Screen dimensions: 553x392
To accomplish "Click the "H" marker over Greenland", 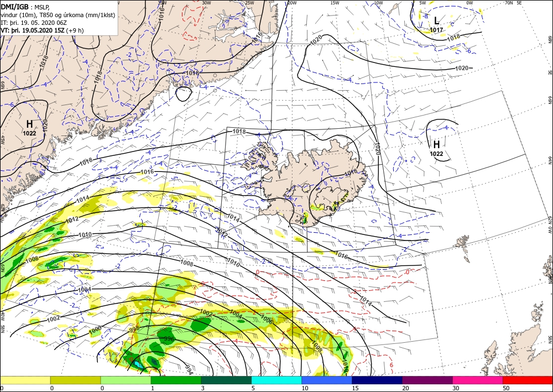I will [30, 124].
